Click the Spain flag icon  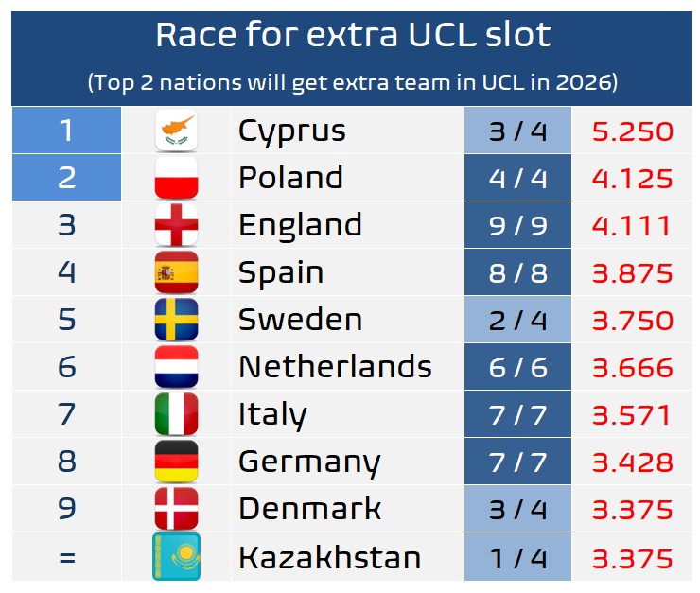tap(176, 272)
